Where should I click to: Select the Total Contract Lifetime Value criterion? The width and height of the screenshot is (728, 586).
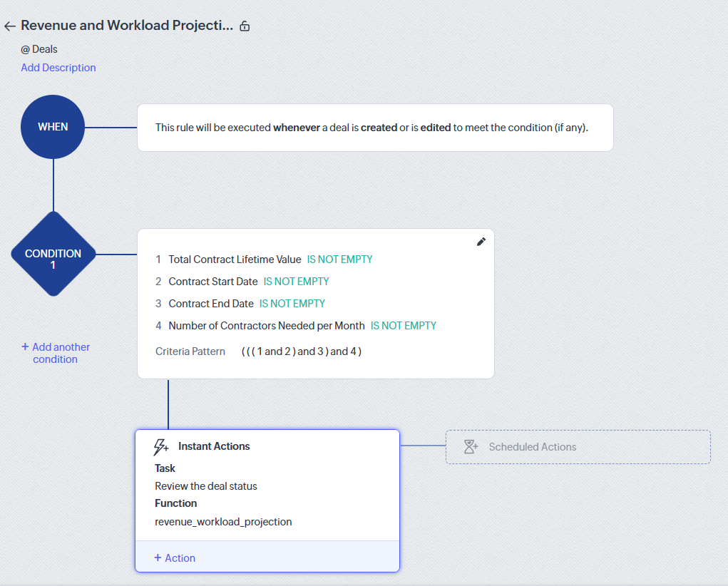point(235,259)
